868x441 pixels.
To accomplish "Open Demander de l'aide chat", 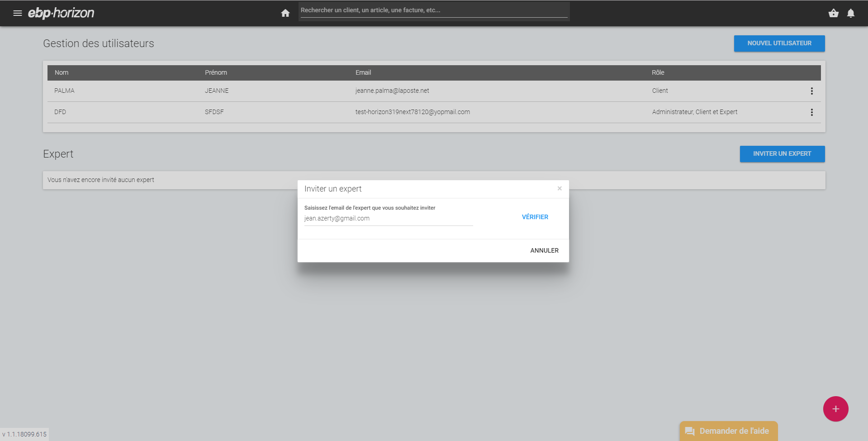I will tap(729, 431).
